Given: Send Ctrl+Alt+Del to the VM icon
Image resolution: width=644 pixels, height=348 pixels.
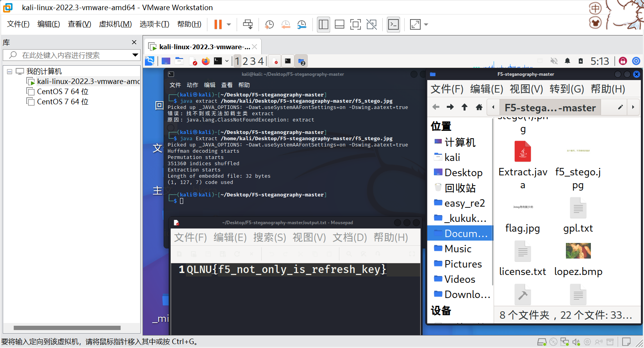Looking at the screenshot, I should (248, 24).
